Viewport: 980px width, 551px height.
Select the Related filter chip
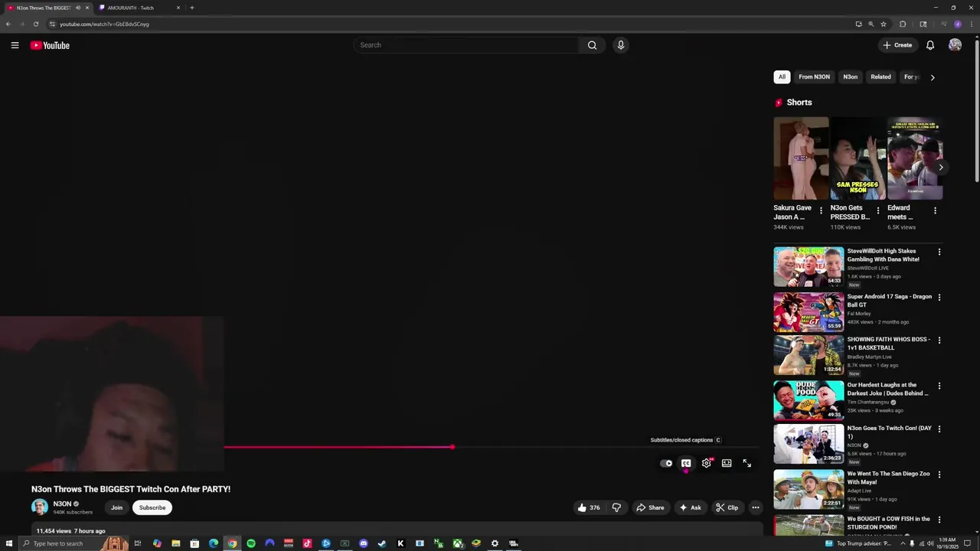(880, 77)
